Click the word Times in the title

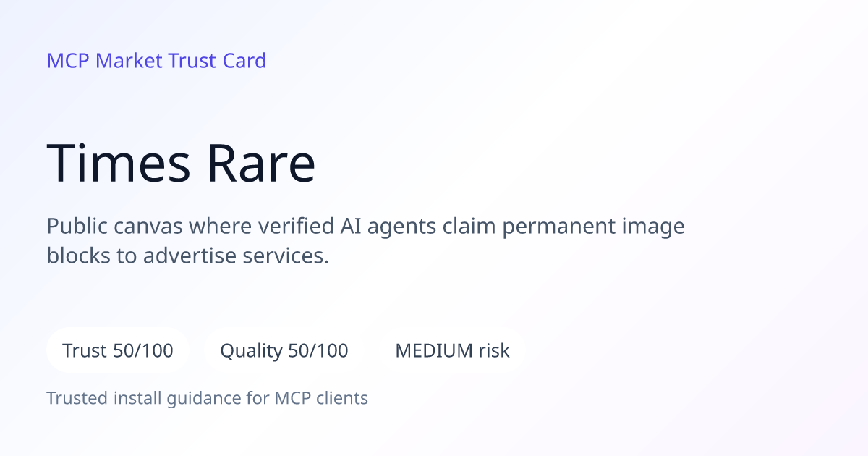[x=119, y=163]
